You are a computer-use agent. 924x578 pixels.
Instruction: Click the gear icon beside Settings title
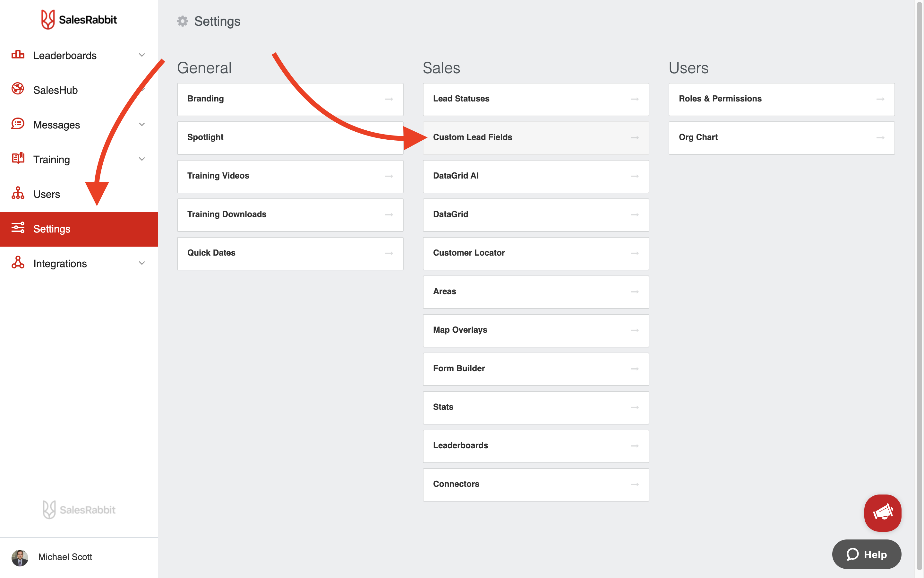click(x=183, y=21)
